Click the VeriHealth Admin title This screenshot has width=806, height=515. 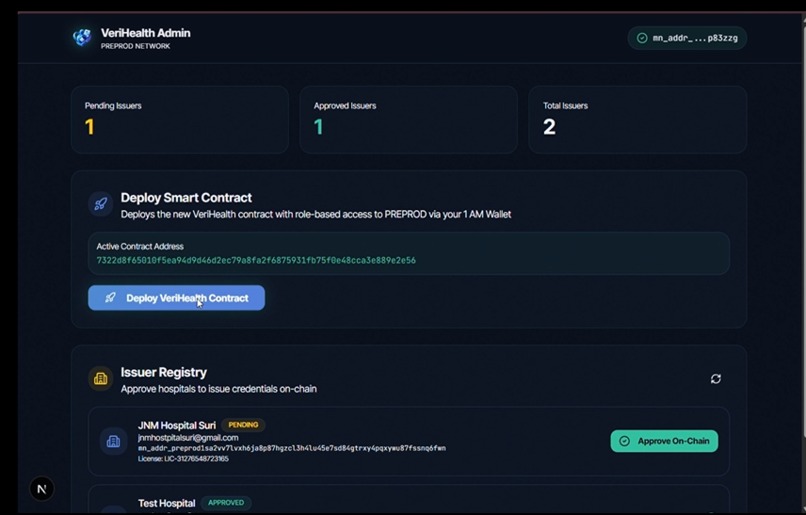pyautogui.click(x=145, y=33)
